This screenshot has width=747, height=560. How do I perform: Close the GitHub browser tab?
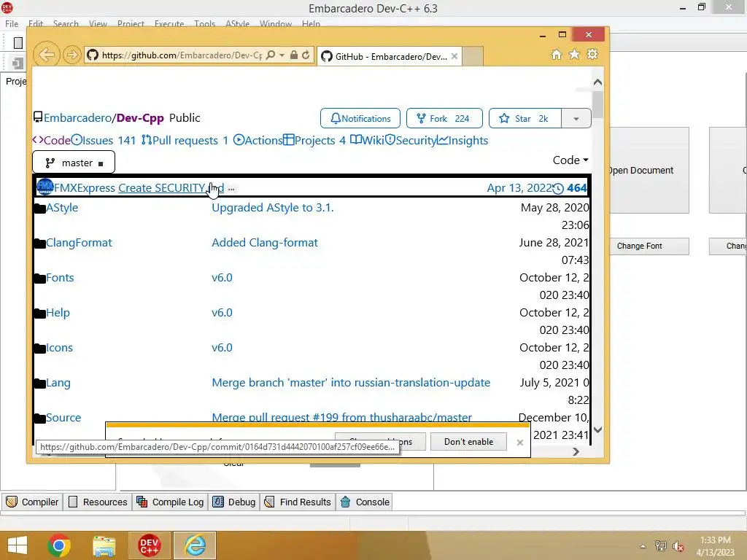pyautogui.click(x=454, y=56)
